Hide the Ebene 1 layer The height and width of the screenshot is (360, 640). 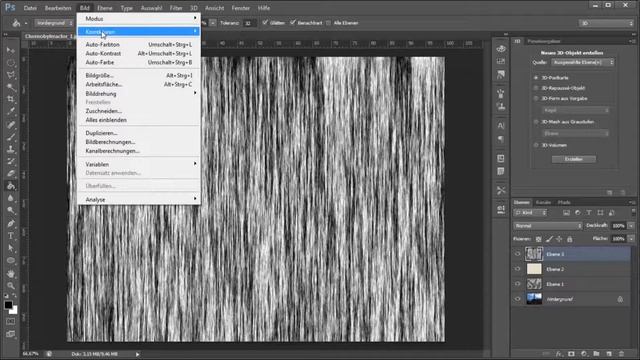518,284
